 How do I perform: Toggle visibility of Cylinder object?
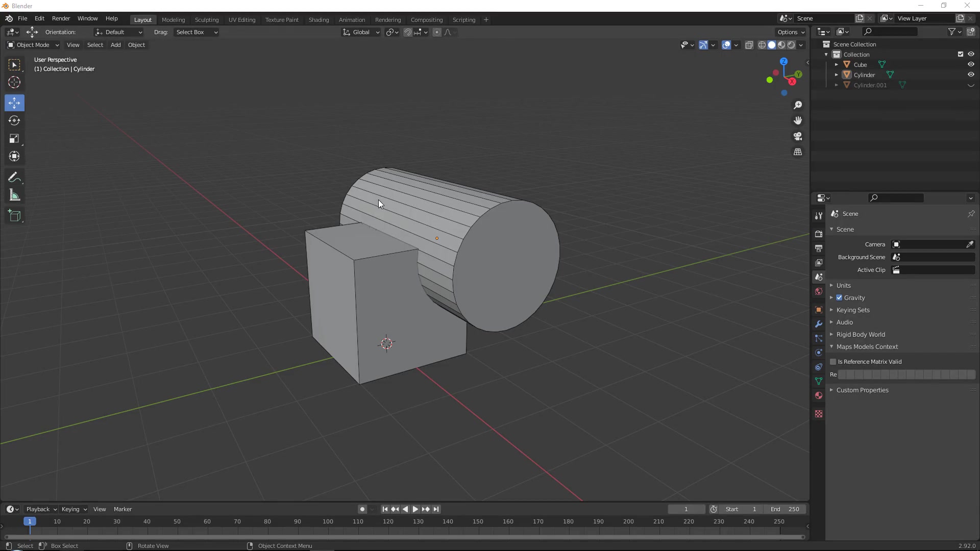pos(971,75)
